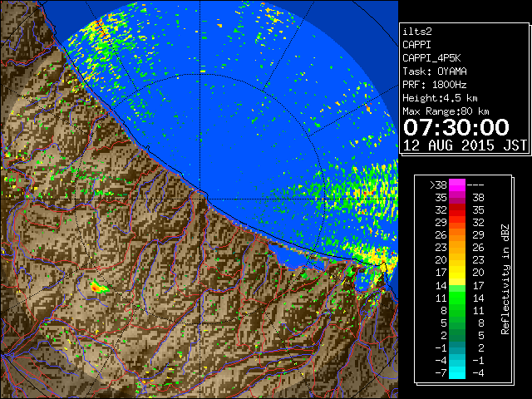Click the 07:30:00 timestamp text
This screenshot has width=532, height=399.
456,127
